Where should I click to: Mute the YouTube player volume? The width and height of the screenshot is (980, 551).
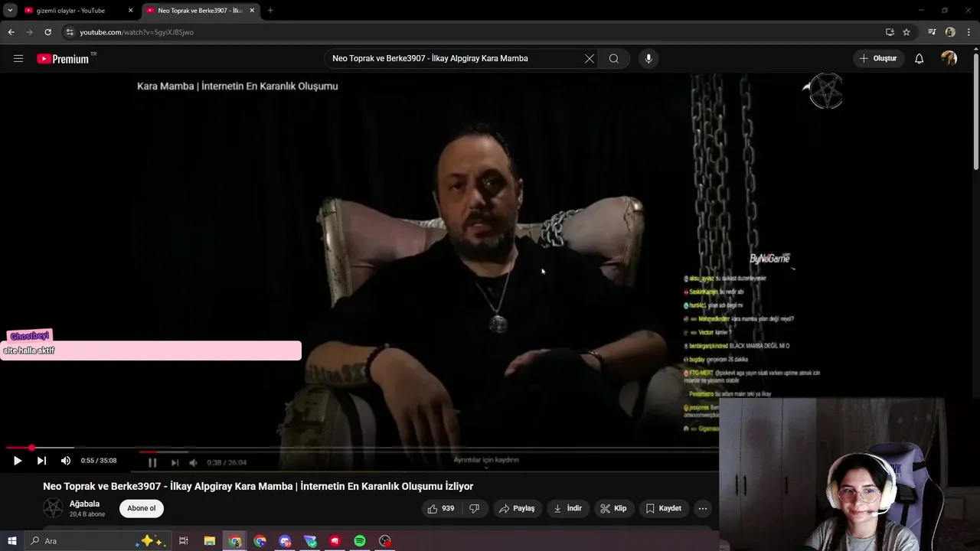(x=66, y=461)
